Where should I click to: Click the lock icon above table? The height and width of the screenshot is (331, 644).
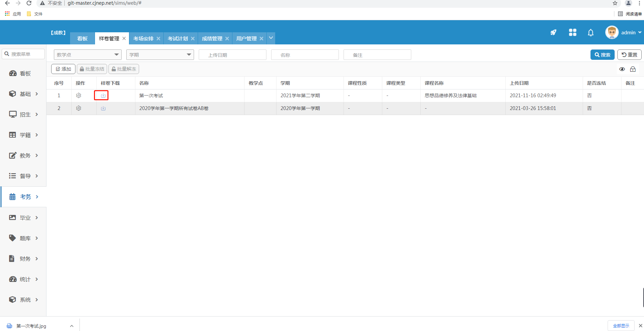pyautogui.click(x=633, y=69)
